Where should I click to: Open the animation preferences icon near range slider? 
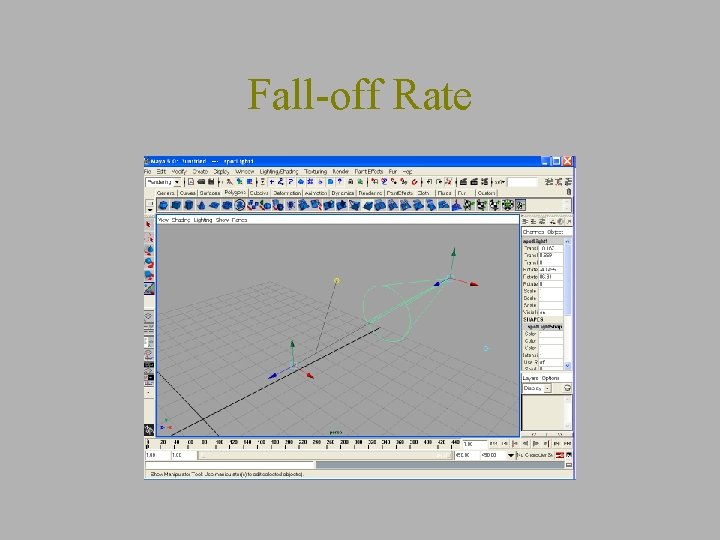click(x=569, y=455)
